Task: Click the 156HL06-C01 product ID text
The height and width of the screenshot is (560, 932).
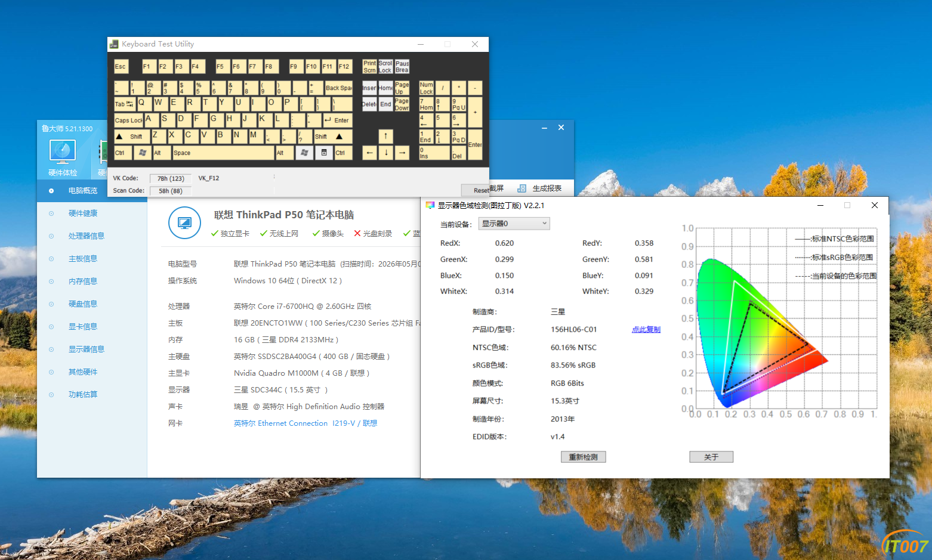Action: point(573,330)
